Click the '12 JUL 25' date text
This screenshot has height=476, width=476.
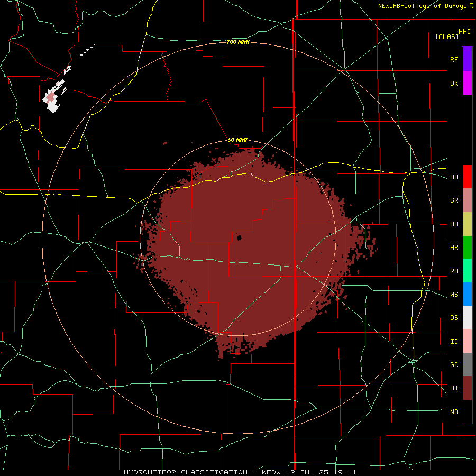coord(307,472)
